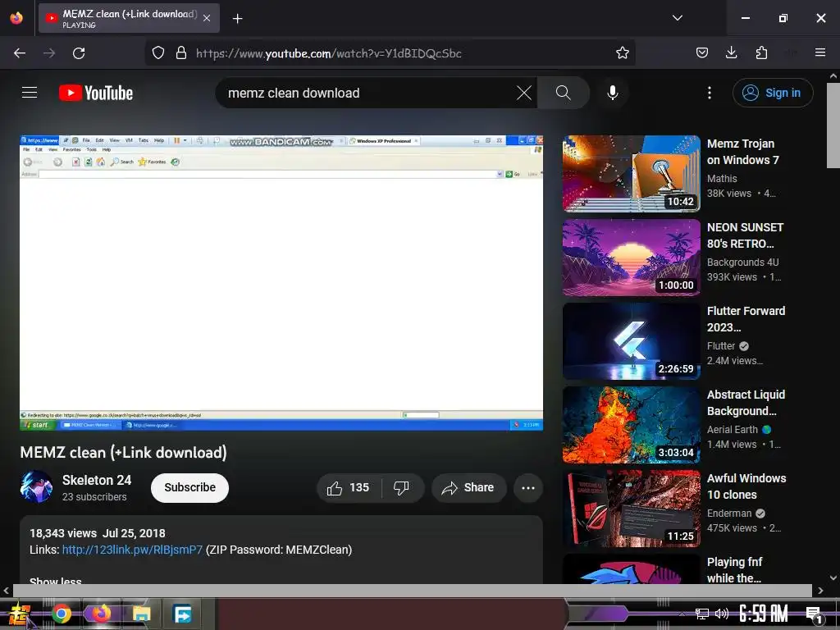Open Skeleton 24 channel name
Viewport: 840px width, 630px height.
[x=97, y=480]
